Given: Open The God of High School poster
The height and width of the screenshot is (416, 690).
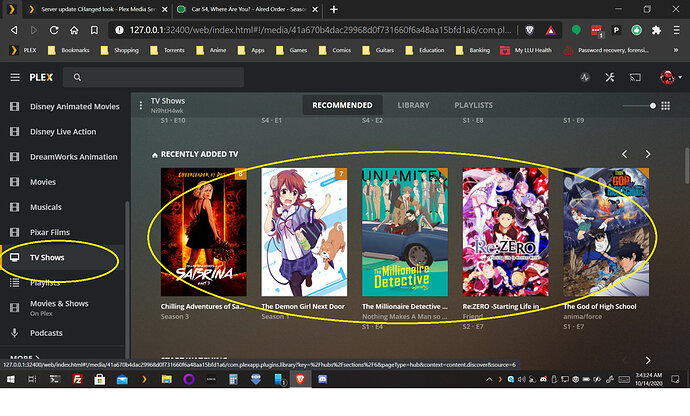Looking at the screenshot, I should (606, 232).
